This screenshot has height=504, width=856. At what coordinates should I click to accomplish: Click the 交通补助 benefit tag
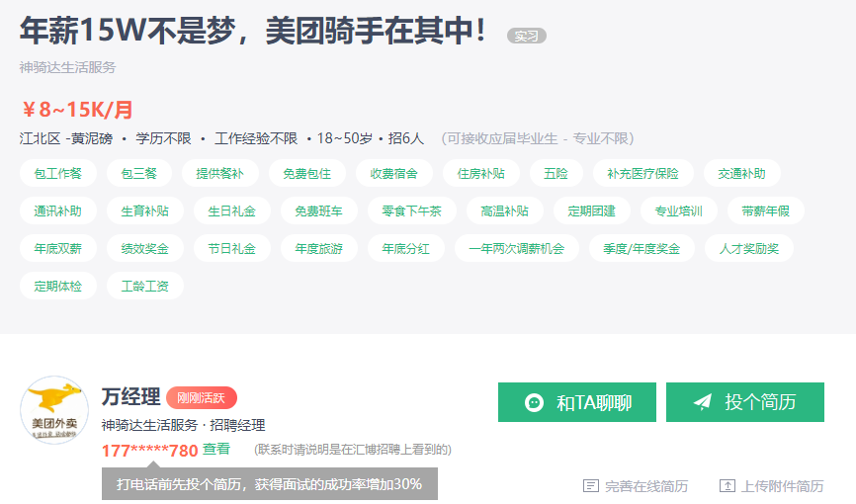[742, 174]
